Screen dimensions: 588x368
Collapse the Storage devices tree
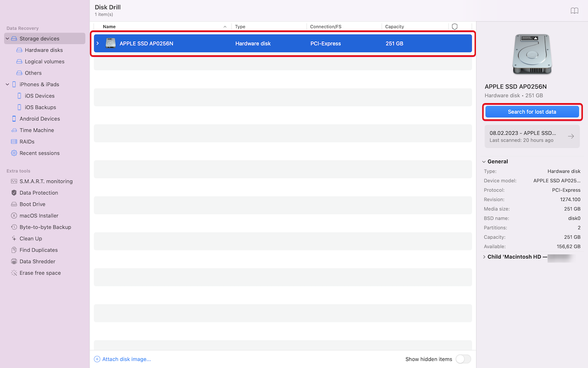pos(7,39)
